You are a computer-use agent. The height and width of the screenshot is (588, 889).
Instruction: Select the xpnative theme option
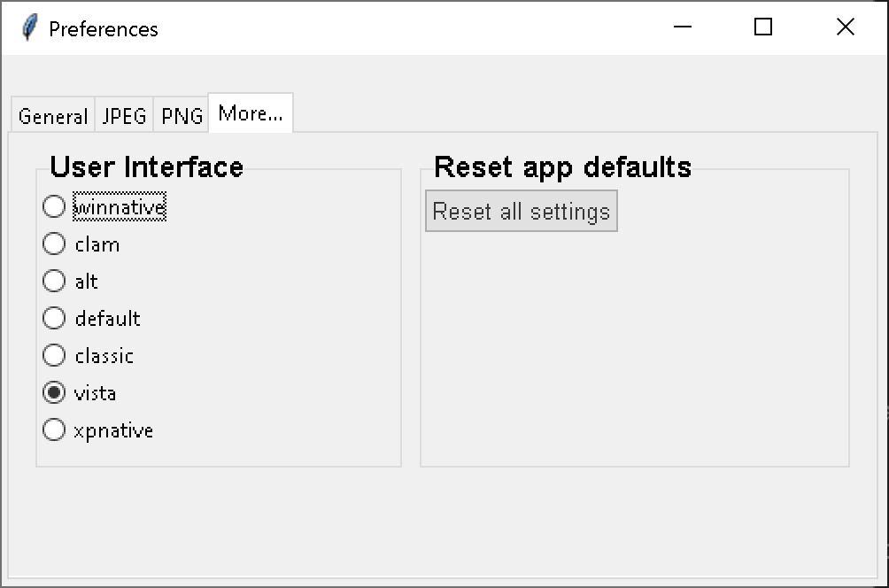54,430
